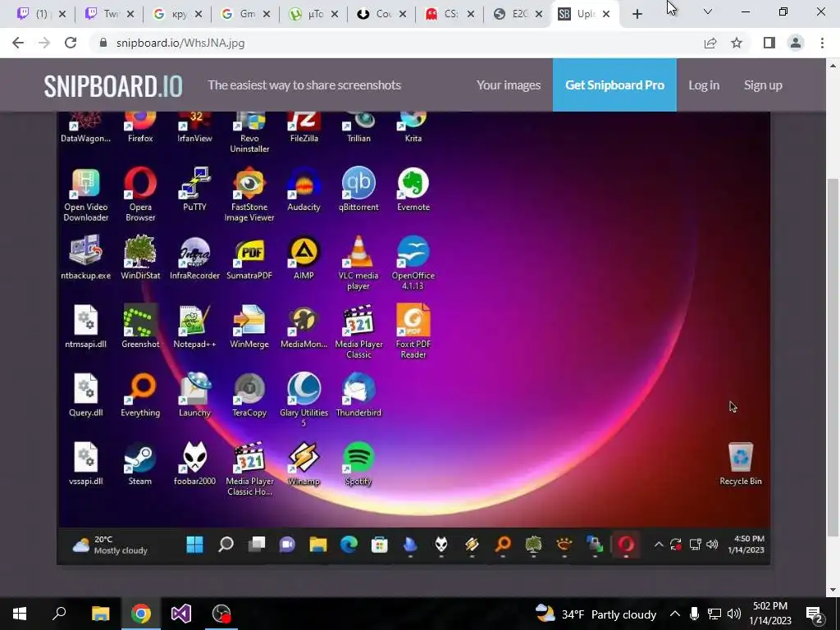840x630 pixels.
Task: Select the FastStone Image Viewer icon
Action: coord(249,194)
